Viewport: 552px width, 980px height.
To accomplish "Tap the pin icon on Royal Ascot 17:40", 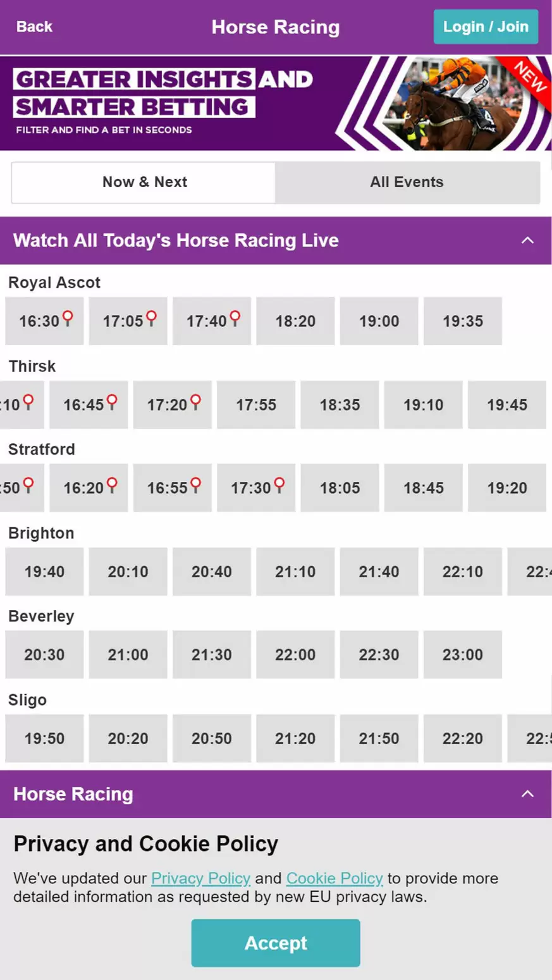I will pyautogui.click(x=235, y=317).
